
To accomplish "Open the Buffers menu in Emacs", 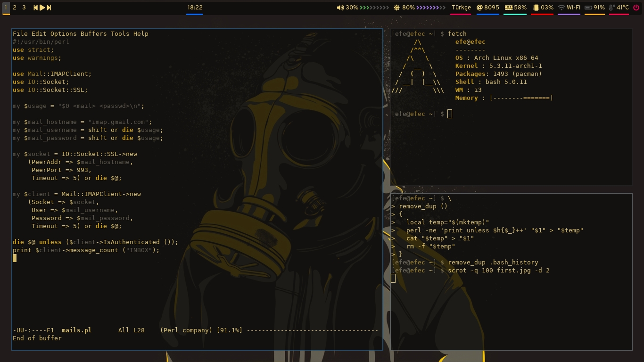I will pos(93,33).
